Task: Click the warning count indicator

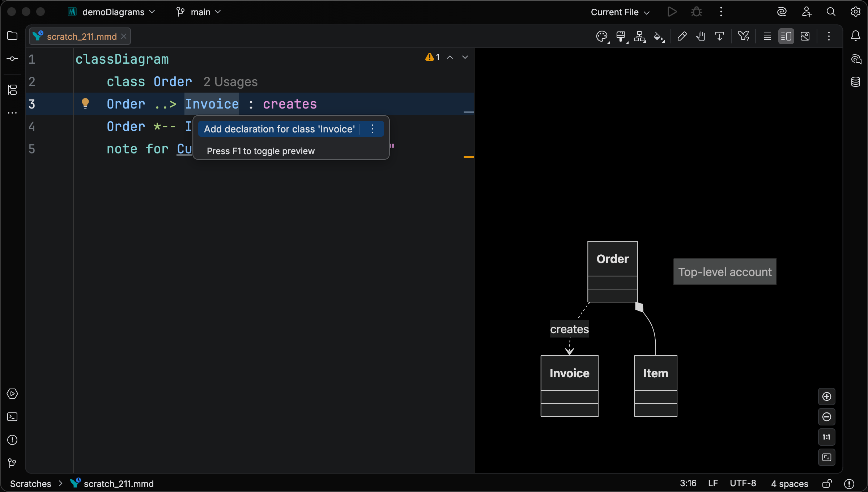Action: click(433, 57)
